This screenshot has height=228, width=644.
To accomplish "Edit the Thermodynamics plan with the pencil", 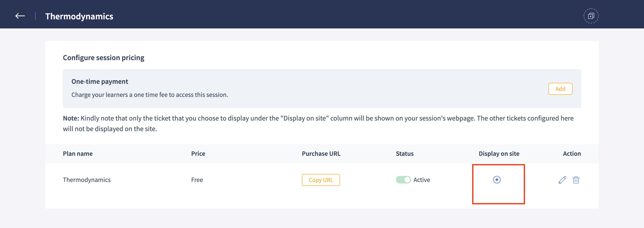I will pos(562,180).
